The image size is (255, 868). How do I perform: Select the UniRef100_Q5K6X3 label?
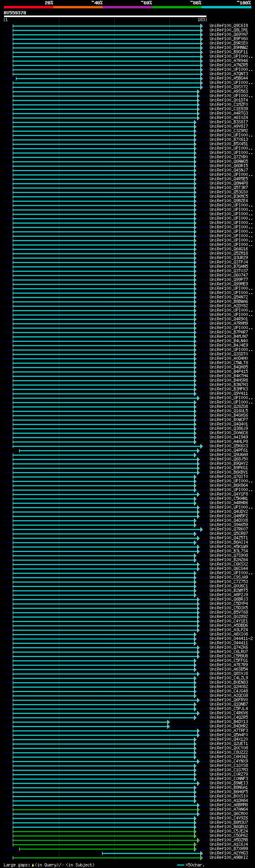pos(229,446)
